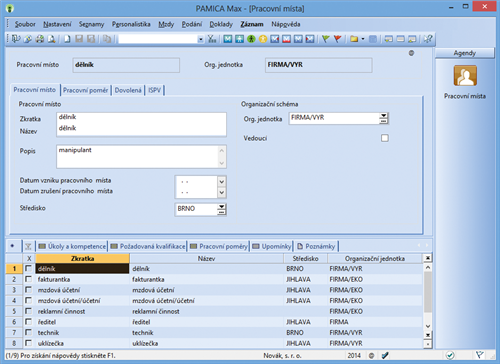The image size is (500, 364).
Task: Click the Yx filter icon in the toolbar
Action: tap(212, 39)
